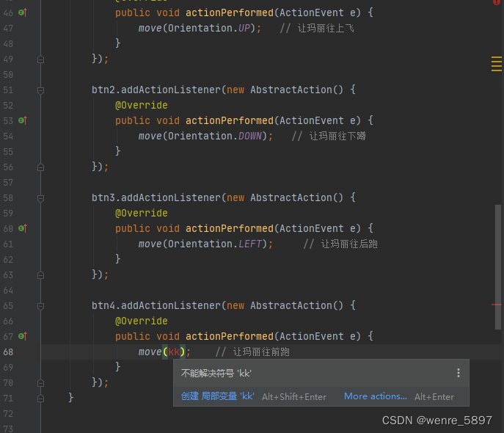Click 'btn2.addActionListener' on line 51
The width and height of the screenshot is (504, 433).
[156, 90]
